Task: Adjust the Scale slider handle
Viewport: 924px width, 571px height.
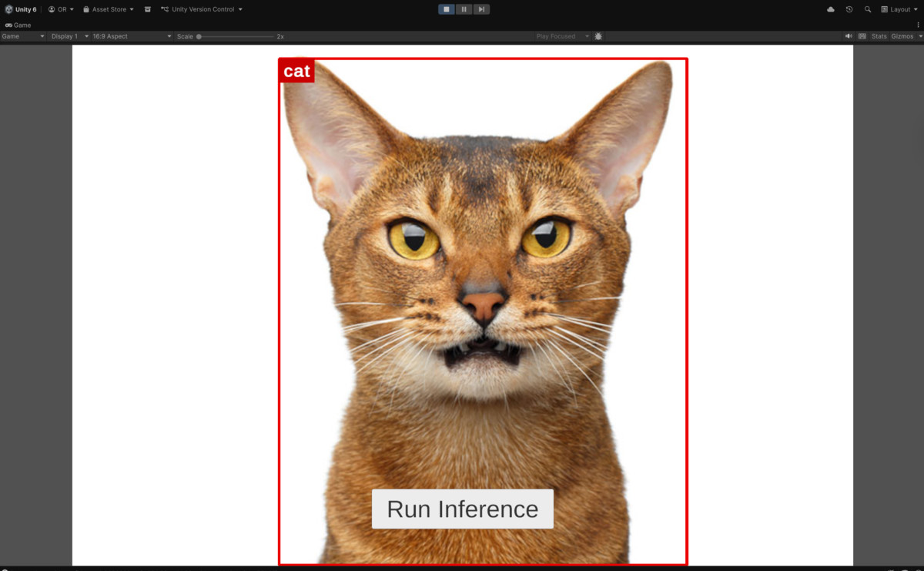Action: coord(199,36)
